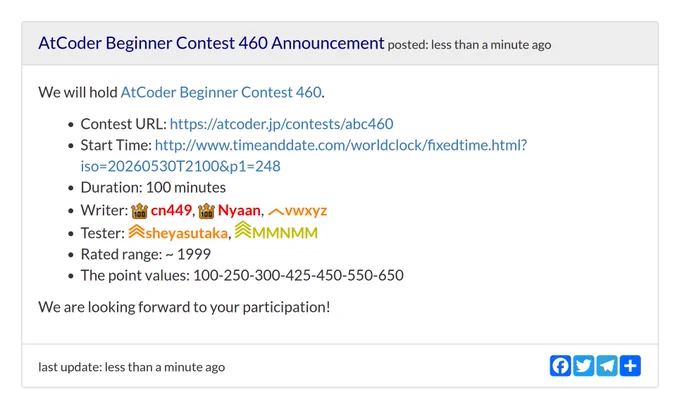The width and height of the screenshot is (680, 409).
Task: View writer cn449's profile
Action: pos(171,210)
